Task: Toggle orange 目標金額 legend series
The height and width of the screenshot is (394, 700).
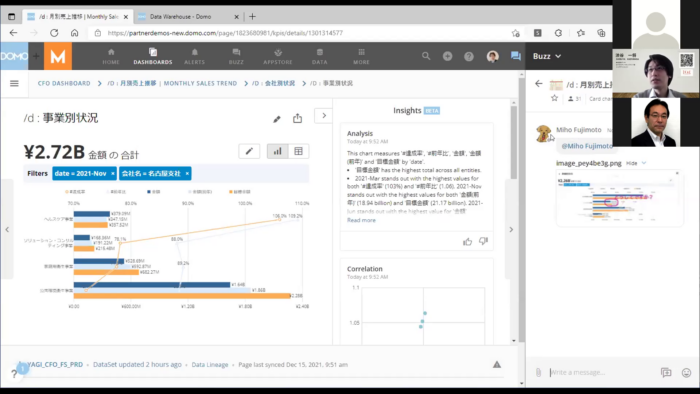Action: 240,192
